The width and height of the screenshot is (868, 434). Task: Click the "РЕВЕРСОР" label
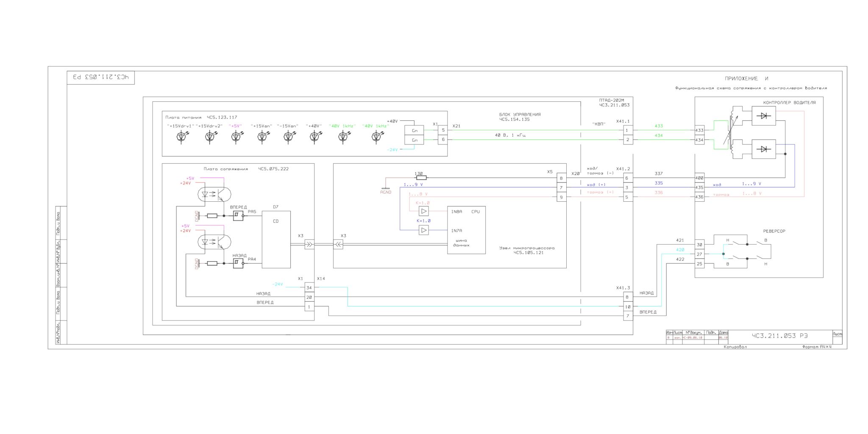click(774, 231)
